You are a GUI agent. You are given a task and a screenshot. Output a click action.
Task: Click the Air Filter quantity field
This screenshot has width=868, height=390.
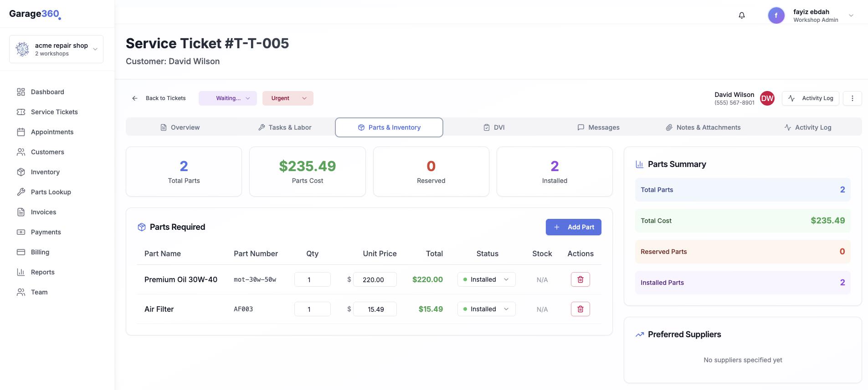pos(312,309)
